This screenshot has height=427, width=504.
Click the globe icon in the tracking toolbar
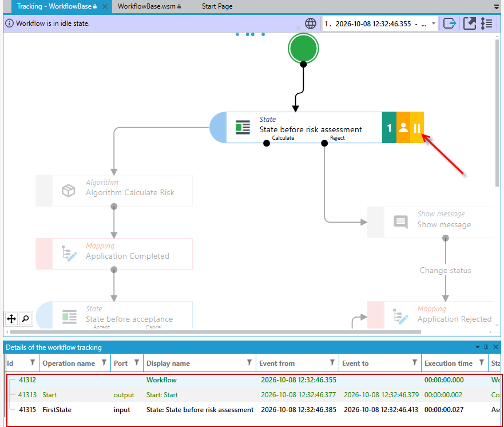click(311, 23)
